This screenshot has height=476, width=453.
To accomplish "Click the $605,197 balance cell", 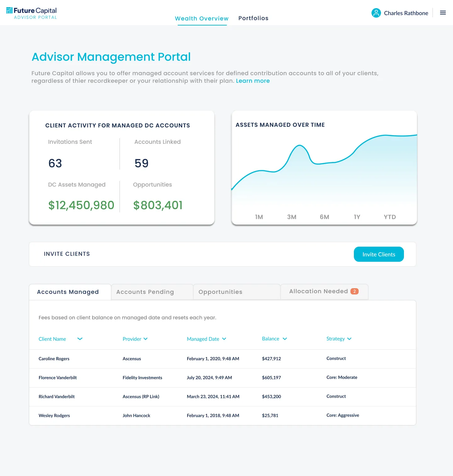I will pyautogui.click(x=271, y=378).
